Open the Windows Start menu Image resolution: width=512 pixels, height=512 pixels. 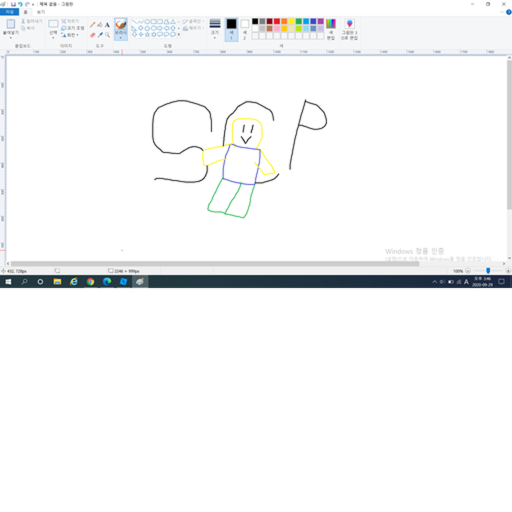point(8,282)
